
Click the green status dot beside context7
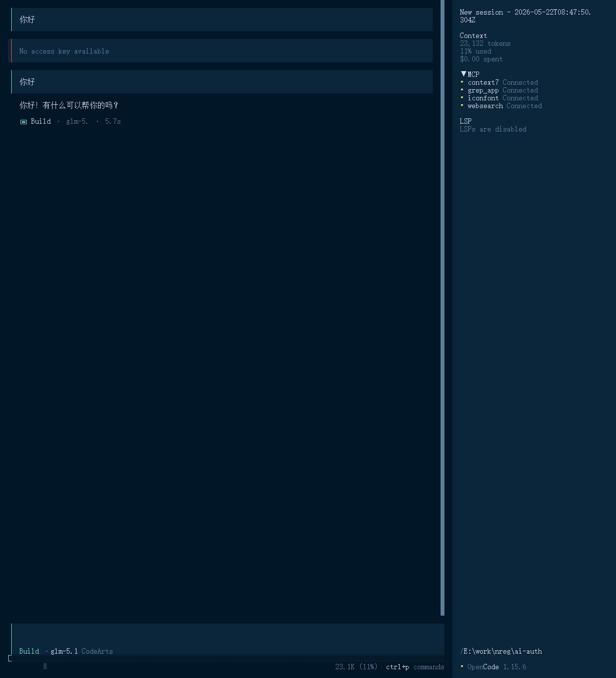point(462,82)
